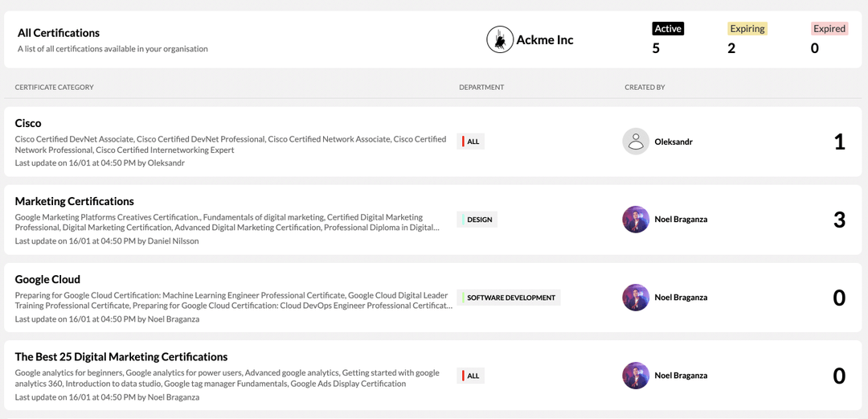
Task: Select the Expired status filter badge
Action: 829,29
